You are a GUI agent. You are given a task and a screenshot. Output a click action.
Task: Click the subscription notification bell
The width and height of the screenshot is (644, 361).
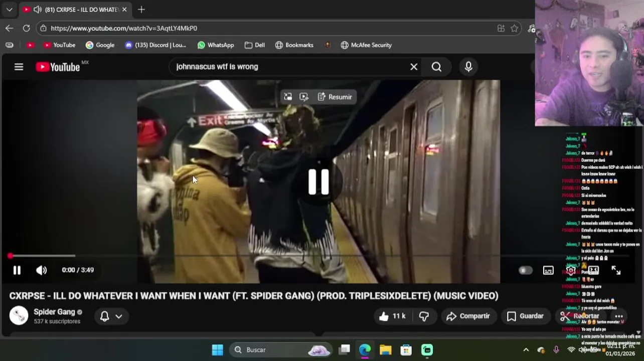coord(104,316)
